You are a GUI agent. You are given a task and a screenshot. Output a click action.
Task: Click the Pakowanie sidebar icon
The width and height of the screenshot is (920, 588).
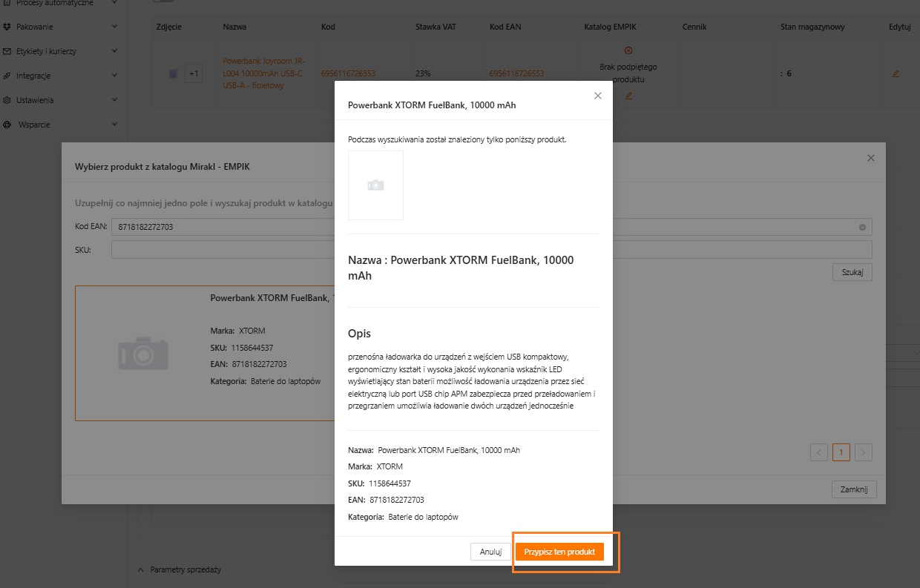pos(7,27)
